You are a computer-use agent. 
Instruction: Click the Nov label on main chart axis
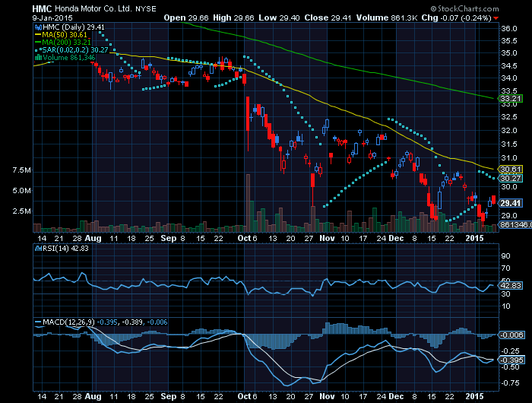[x=327, y=238]
